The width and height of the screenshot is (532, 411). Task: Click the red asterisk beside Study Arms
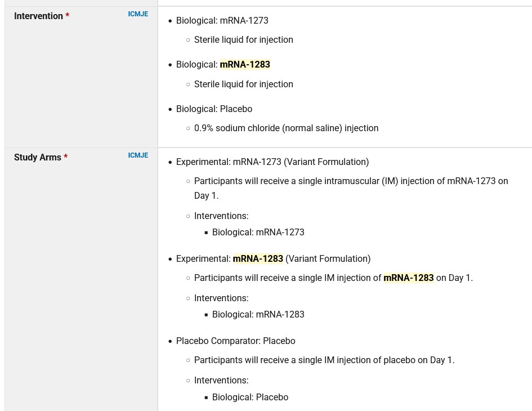[x=66, y=158]
